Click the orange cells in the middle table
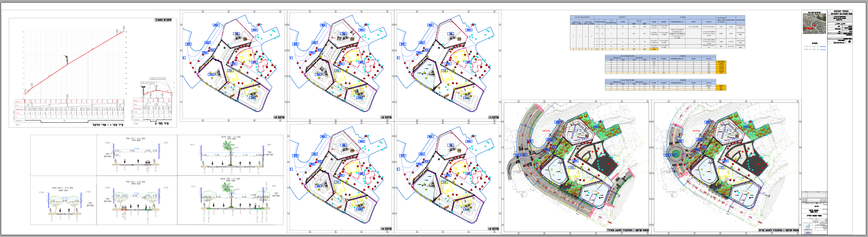868x237 pixels. [x=721, y=67]
